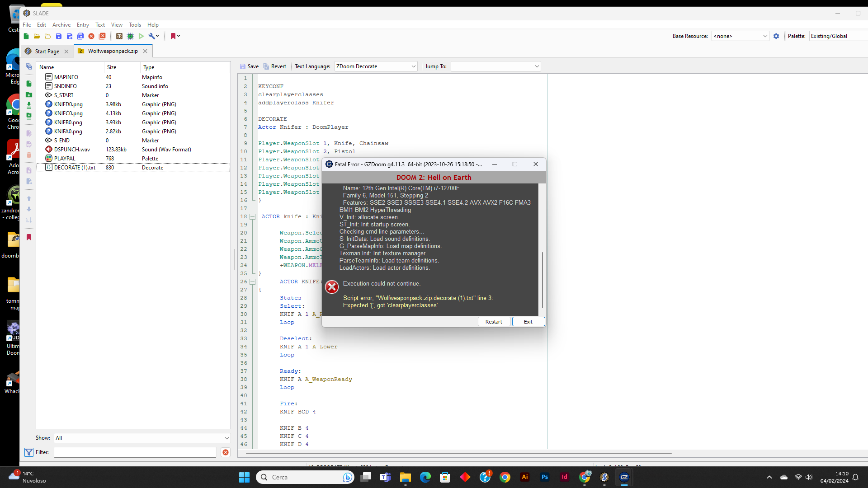Screen dimensions: 868x488
Task: Select the MAPINFO entry
Action: tap(133, 77)
